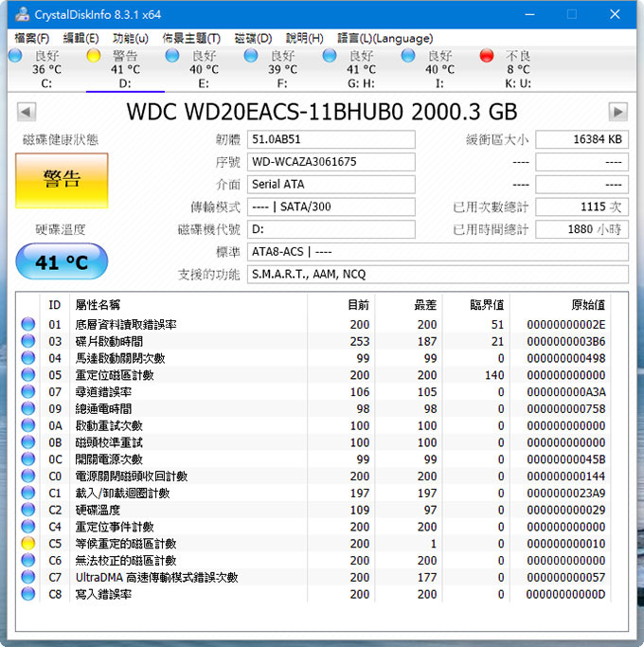Click the ID column header
Image resolution: width=644 pixels, height=647 pixels.
[55, 305]
